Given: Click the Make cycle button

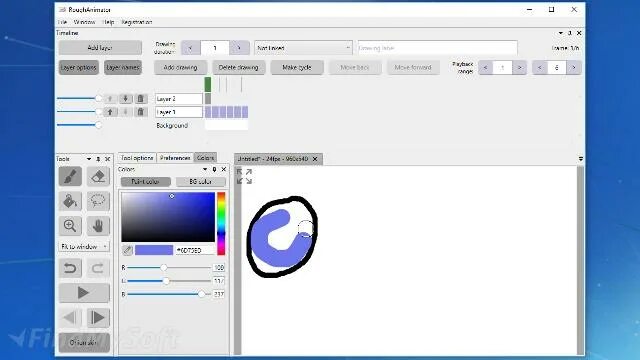Looking at the screenshot, I should click(297, 67).
